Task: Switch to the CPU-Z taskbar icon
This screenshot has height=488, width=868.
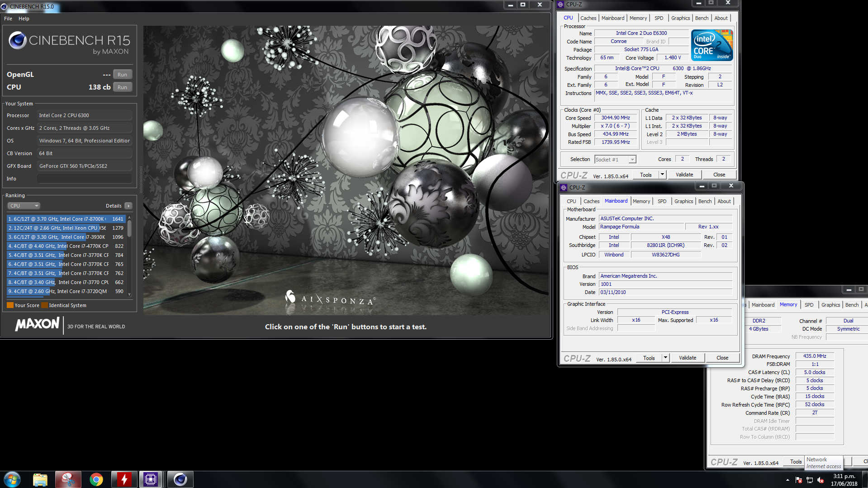Action: click(151, 479)
